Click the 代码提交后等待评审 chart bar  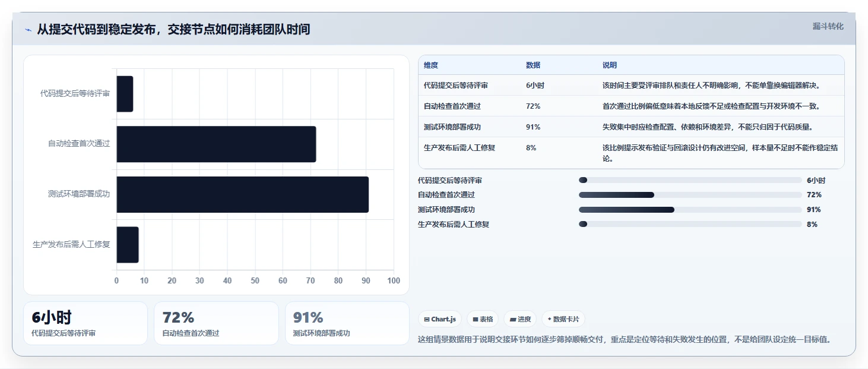pos(125,94)
